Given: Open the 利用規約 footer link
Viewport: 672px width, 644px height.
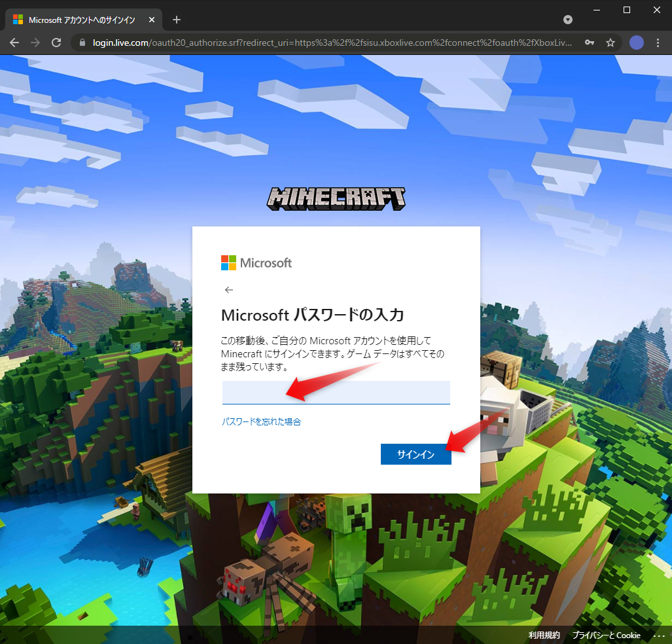Looking at the screenshot, I should click(544, 635).
